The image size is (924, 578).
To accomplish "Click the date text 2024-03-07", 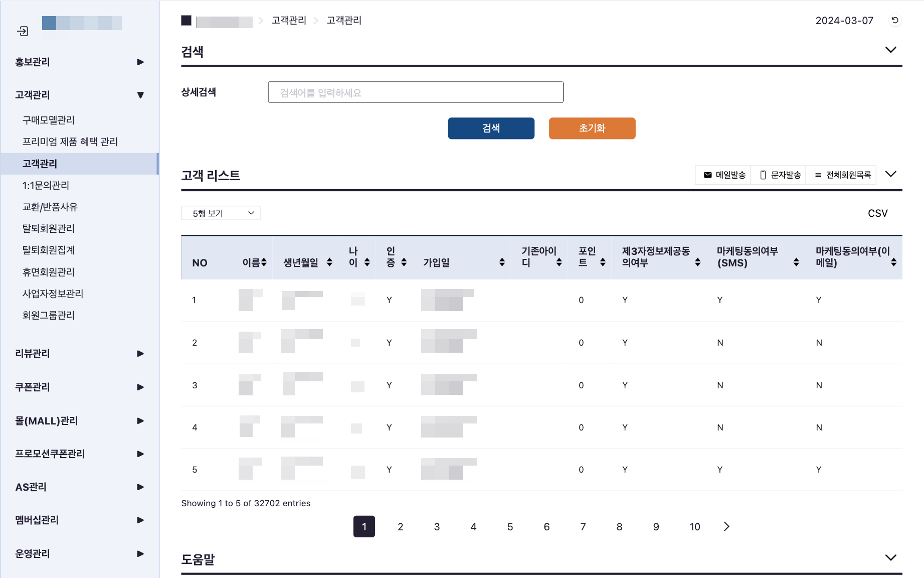I will click(x=844, y=21).
